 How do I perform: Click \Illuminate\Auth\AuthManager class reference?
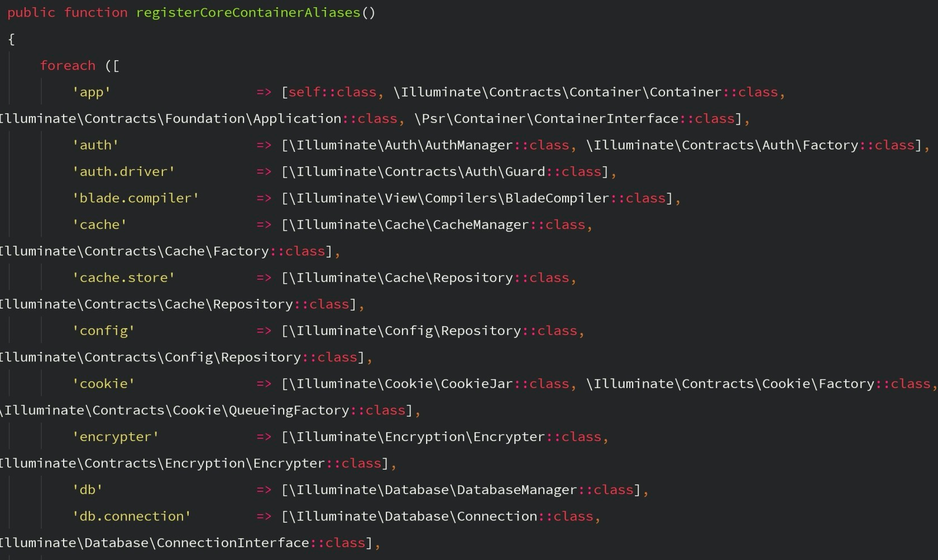(x=429, y=145)
